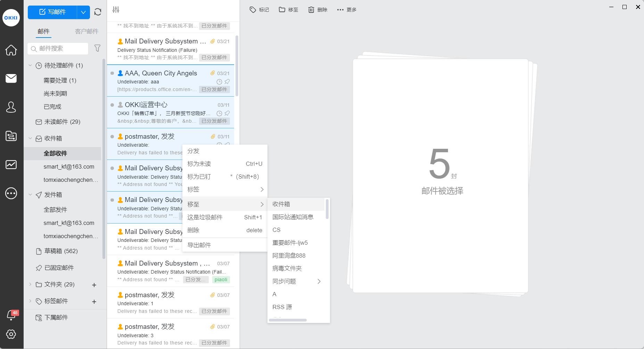Viewport: 644px width, 349px height.
Task: Click the 移至 submenu arrow in the context menu
Action: (262, 204)
